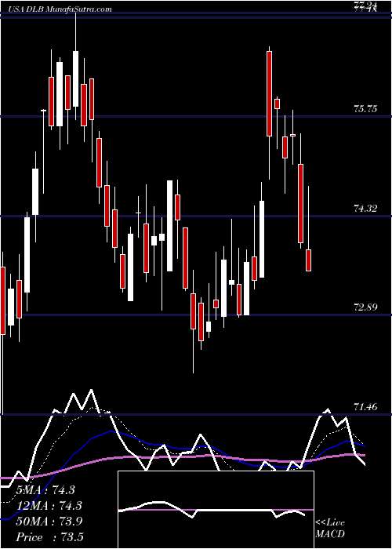Screen dimensions: 392x549
Task: Click the MACD inset chart panel
Action: (x=216, y=510)
